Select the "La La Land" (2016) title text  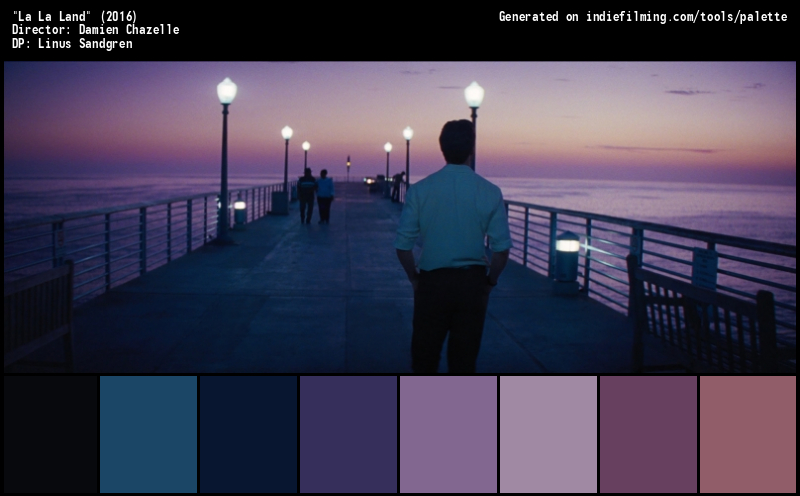(74, 16)
